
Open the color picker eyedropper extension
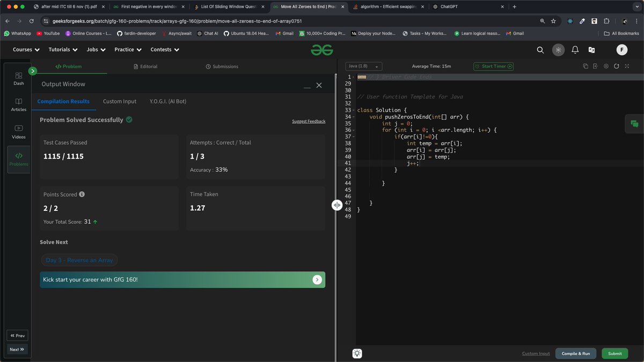[x=582, y=21]
